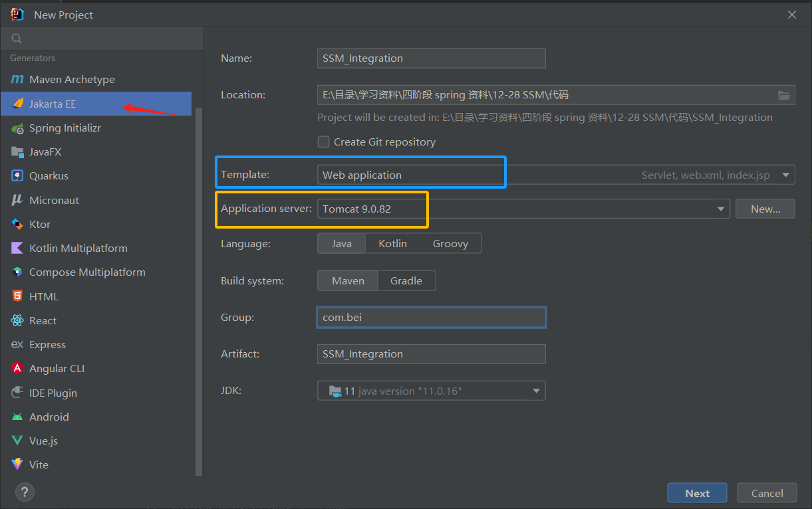Image resolution: width=812 pixels, height=509 pixels.
Task: Select Express in the generators list
Action: pos(96,345)
